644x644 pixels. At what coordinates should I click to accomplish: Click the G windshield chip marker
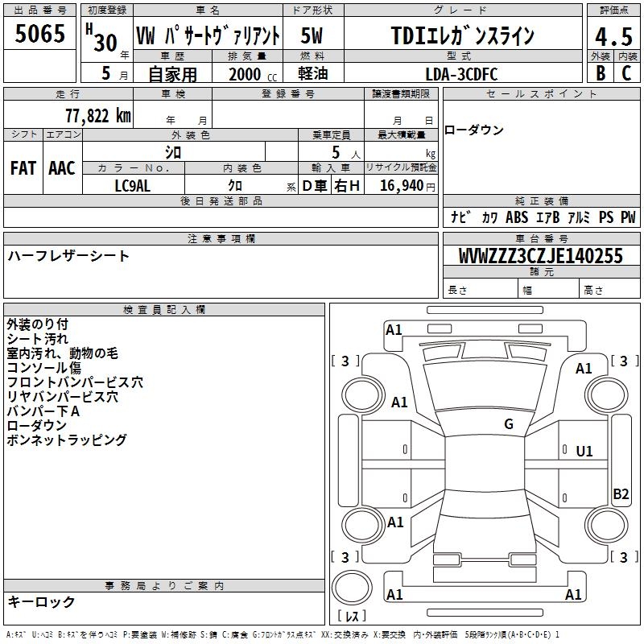point(508,424)
